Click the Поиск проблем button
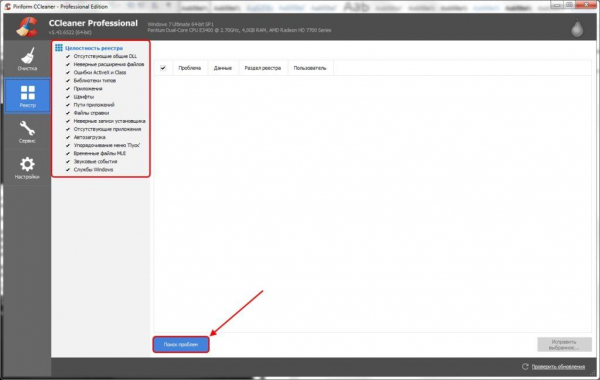Viewport: 600px width, 380px height. [181, 344]
